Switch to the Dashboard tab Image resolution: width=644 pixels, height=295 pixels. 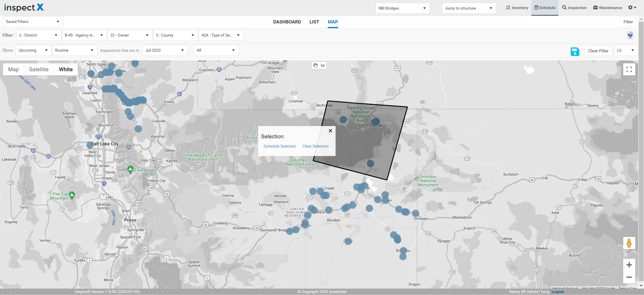(x=287, y=22)
